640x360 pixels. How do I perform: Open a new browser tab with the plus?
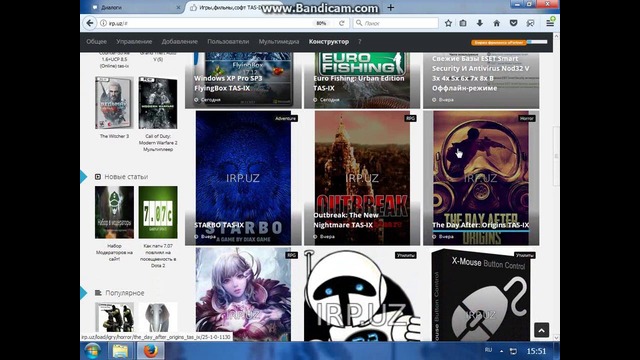click(391, 7)
